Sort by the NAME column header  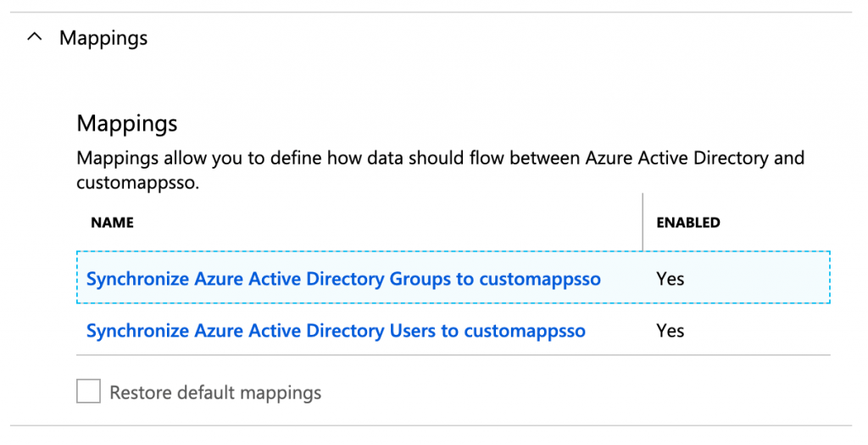point(113,222)
